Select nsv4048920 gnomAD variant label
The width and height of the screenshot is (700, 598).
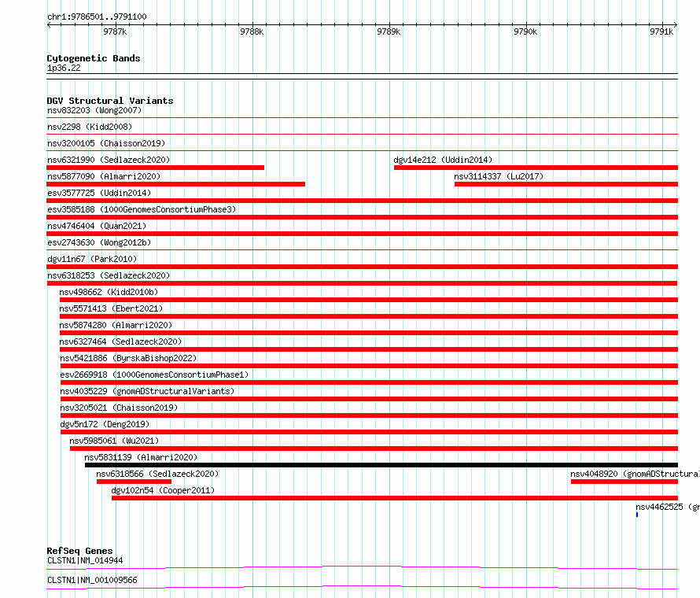[635, 474]
